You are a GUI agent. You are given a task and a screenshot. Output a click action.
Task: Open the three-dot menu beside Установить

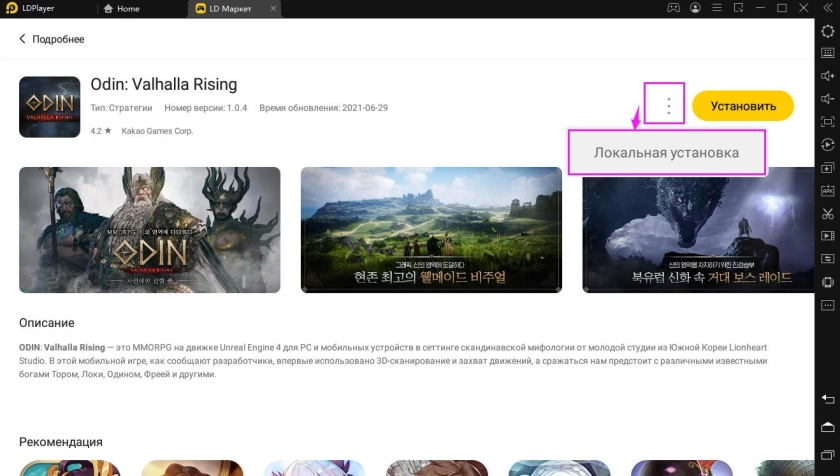(669, 106)
